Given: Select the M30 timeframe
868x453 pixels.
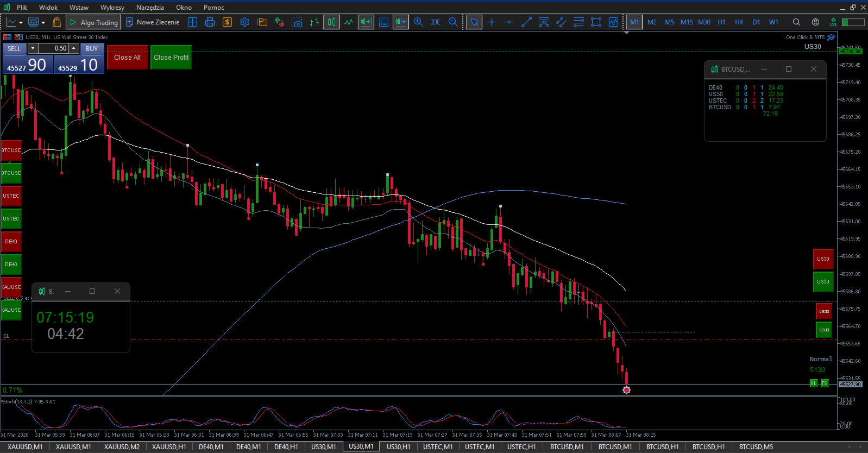Looking at the screenshot, I should point(704,22).
